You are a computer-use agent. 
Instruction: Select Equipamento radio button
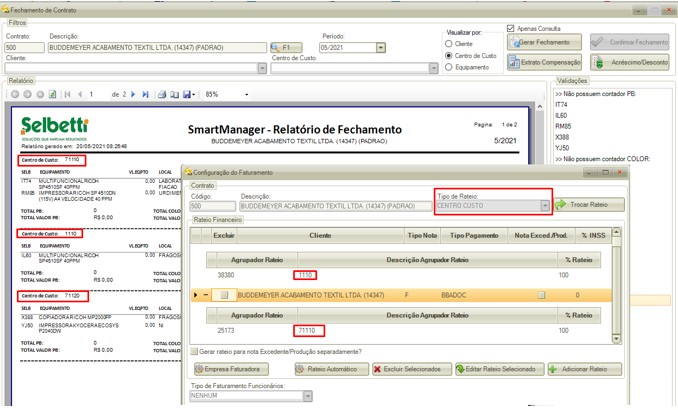449,67
